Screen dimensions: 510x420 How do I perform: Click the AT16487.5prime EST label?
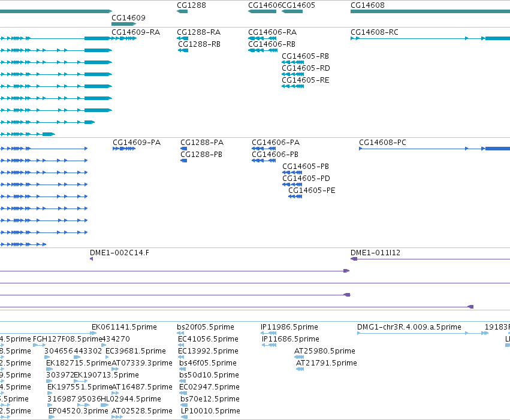(x=142, y=387)
